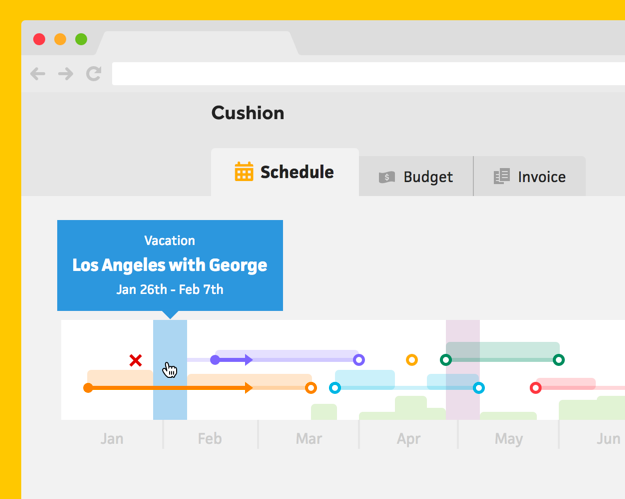Select the Schedule tab

[x=285, y=172]
